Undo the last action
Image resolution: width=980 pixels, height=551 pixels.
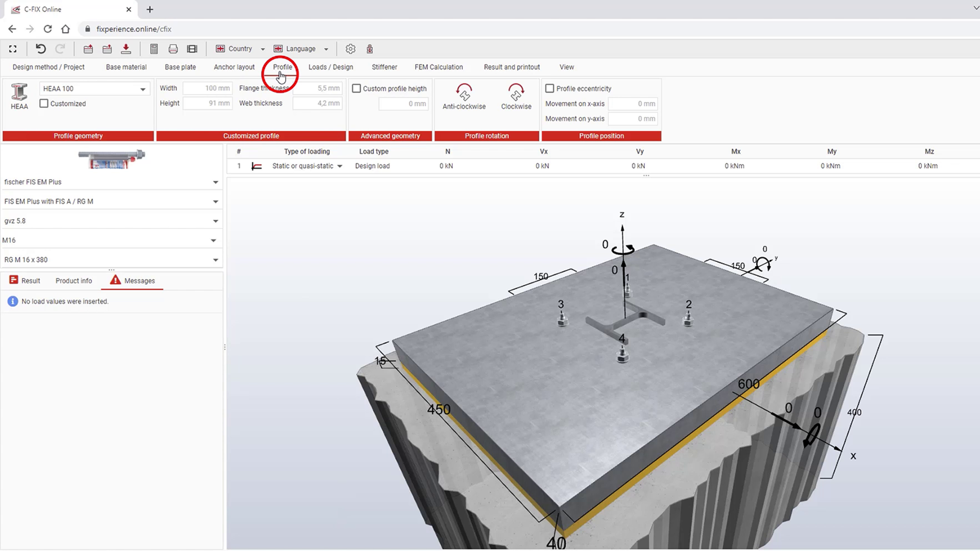coord(40,49)
